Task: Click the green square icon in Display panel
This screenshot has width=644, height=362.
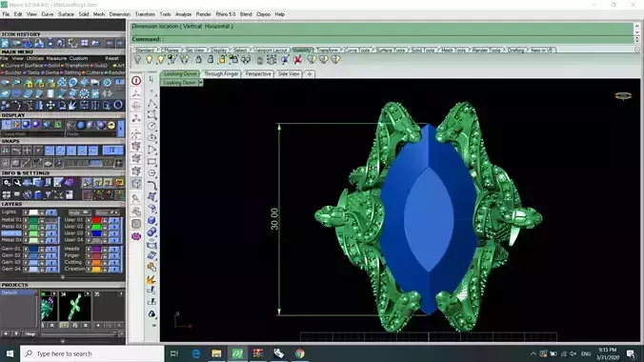Action: 58,125
